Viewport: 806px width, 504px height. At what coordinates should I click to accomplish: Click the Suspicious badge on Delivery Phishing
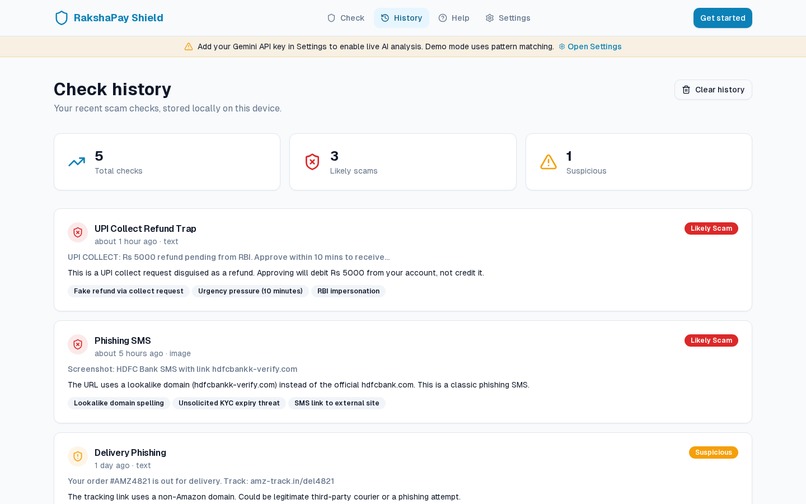pyautogui.click(x=713, y=453)
